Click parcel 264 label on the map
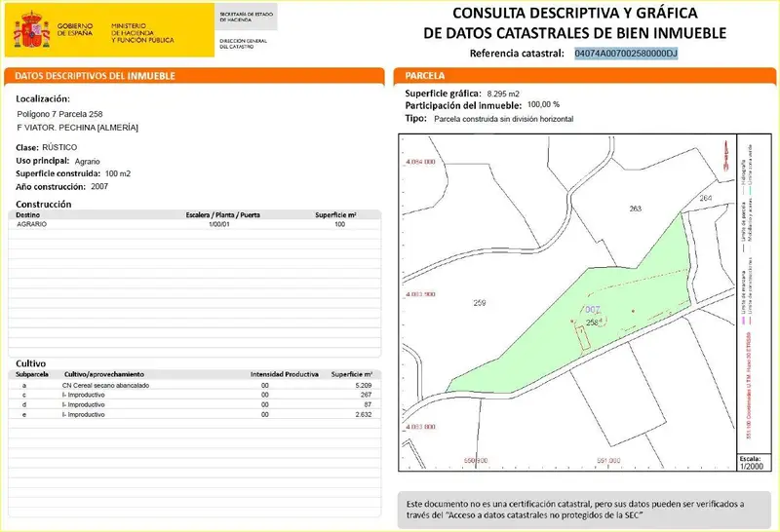 click(705, 198)
